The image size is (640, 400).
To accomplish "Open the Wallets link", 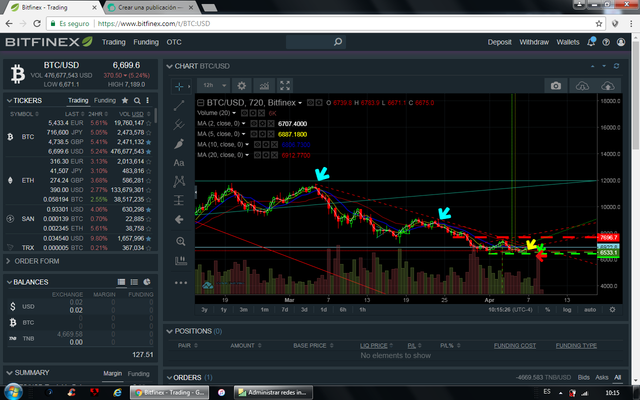I will (x=568, y=42).
